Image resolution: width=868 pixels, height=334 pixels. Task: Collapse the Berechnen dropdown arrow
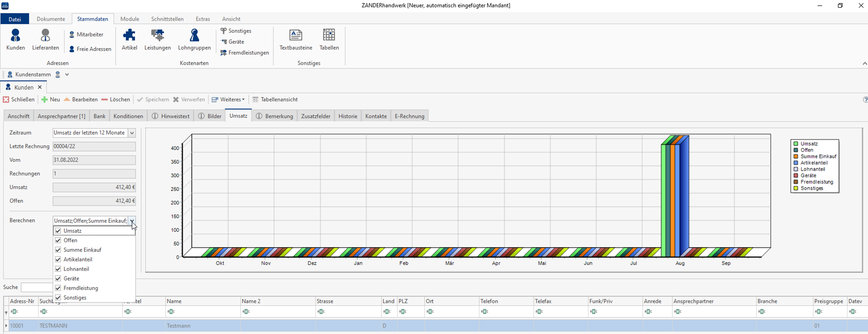click(x=132, y=221)
